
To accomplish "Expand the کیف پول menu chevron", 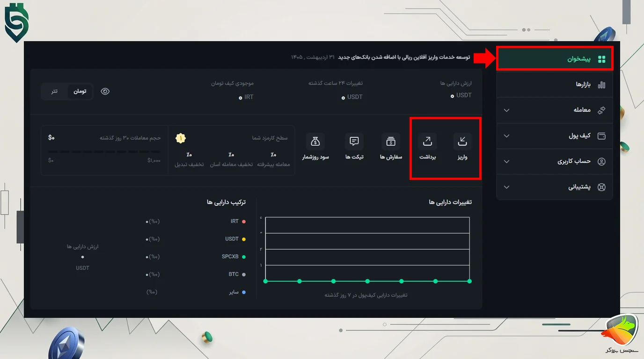I will (x=506, y=136).
